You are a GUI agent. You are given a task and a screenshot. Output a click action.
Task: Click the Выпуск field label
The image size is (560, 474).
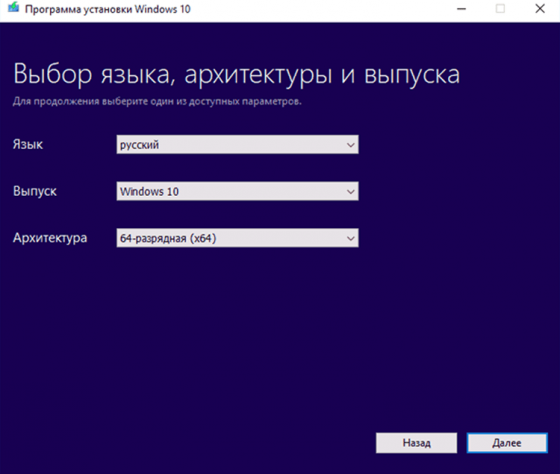(35, 191)
